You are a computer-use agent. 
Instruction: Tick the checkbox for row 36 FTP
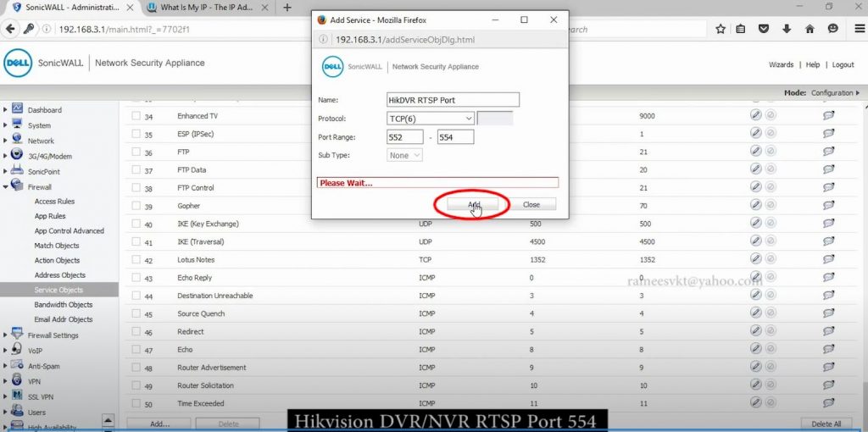(x=136, y=152)
